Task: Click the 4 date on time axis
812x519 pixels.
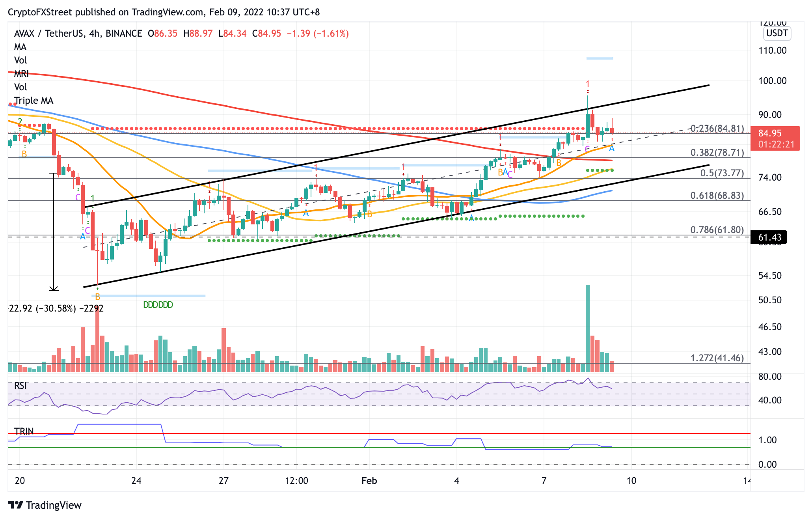Action: (x=457, y=481)
